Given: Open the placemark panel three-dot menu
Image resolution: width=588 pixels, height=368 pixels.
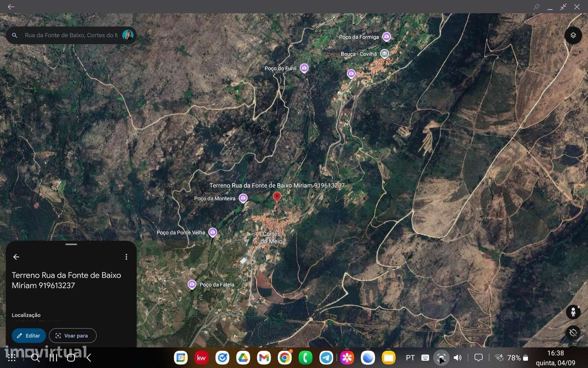Looking at the screenshot, I should 126,257.
